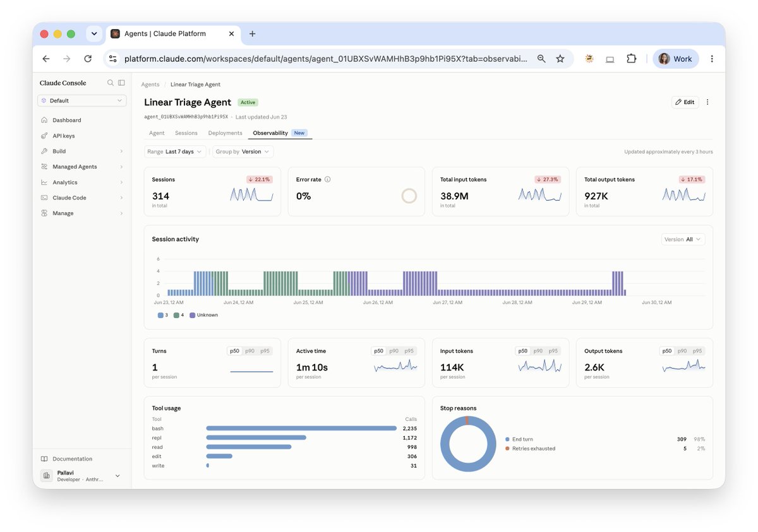Switch to the Deployments tab

(226, 133)
